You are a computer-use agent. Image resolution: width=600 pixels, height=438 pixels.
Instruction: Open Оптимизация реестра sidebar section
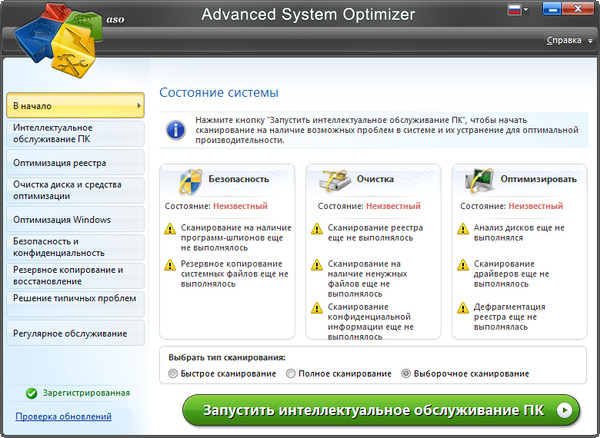tap(73, 162)
